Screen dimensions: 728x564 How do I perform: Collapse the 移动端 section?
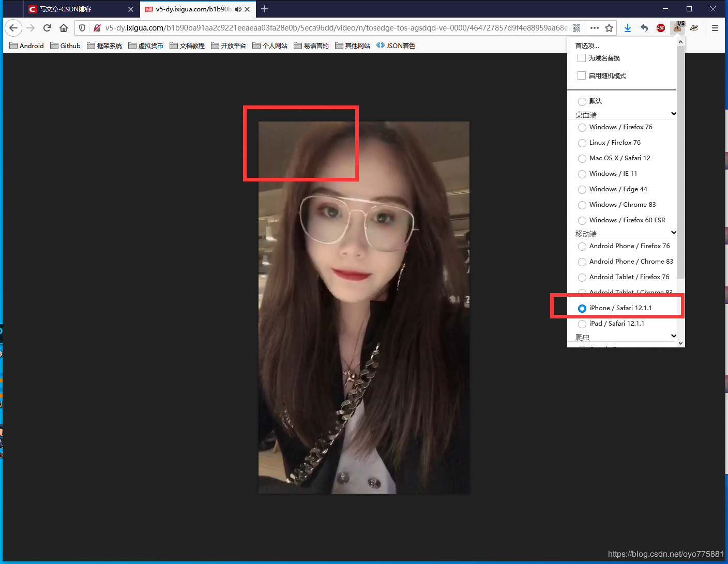[x=673, y=233]
